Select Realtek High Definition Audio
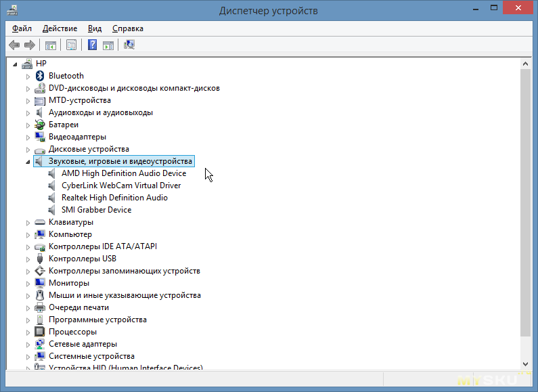The width and height of the screenshot is (538, 392). [x=114, y=198]
